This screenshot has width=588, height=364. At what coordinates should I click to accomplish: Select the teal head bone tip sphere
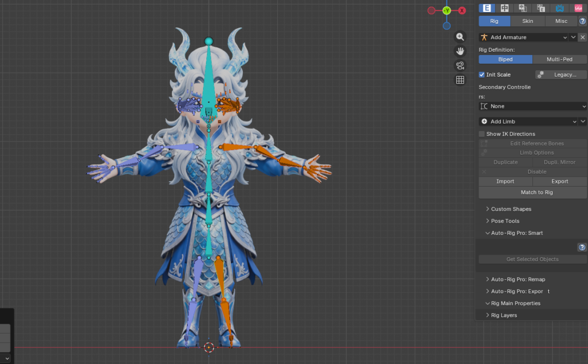[209, 41]
